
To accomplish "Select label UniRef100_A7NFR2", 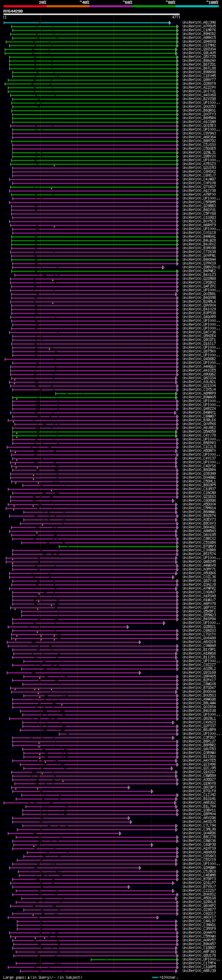I will (x=199, y=589).
